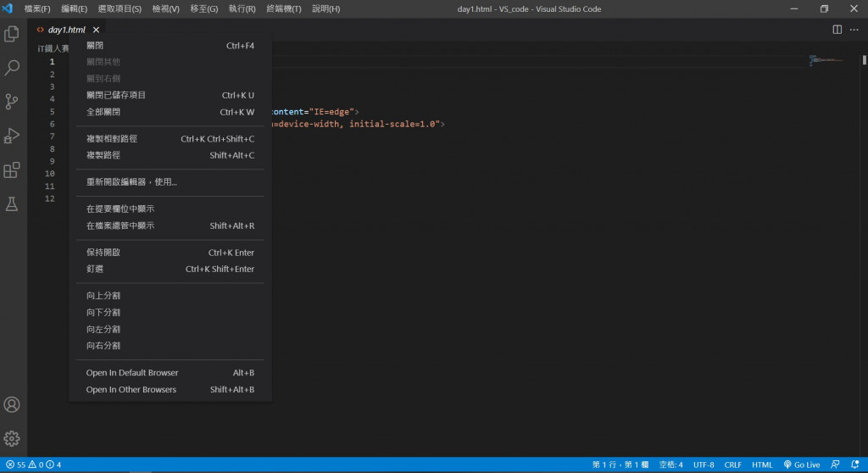Viewport: 868px width, 473px height.
Task: Click the split editor right icon
Action: [837, 30]
